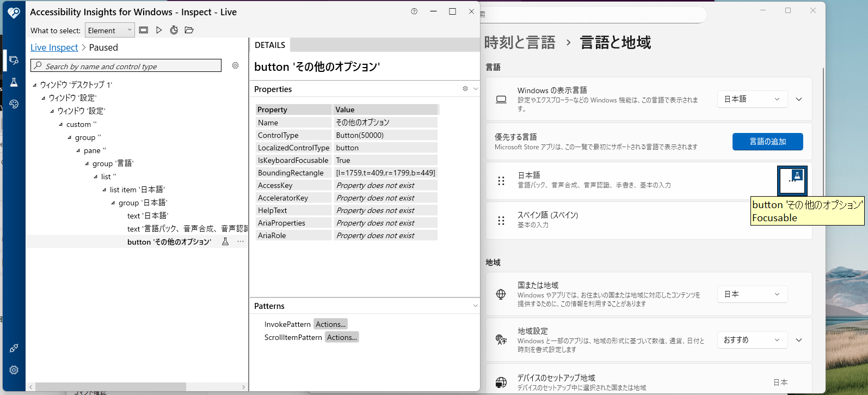Collapse the Properties section chevron
The image size is (868, 395).
475,89
